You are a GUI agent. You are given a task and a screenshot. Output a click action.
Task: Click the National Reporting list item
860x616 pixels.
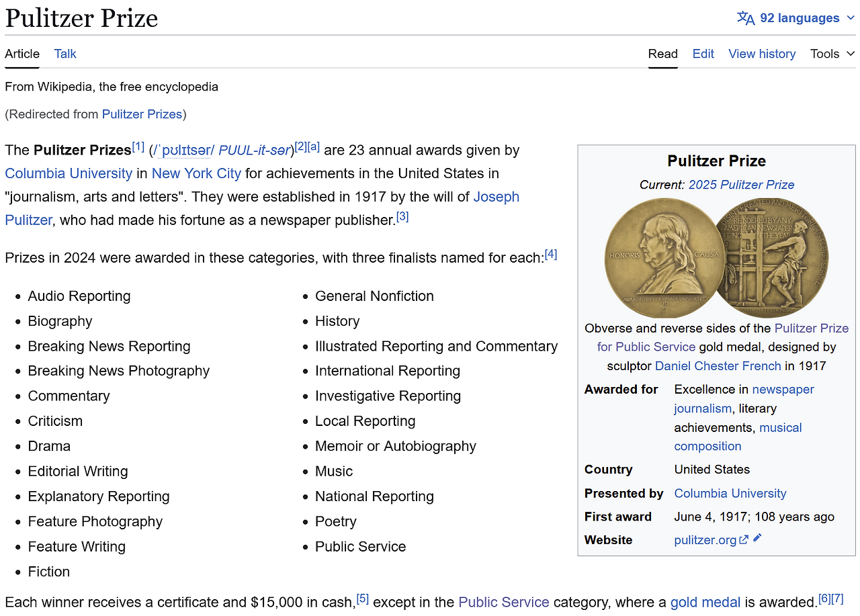[375, 496]
